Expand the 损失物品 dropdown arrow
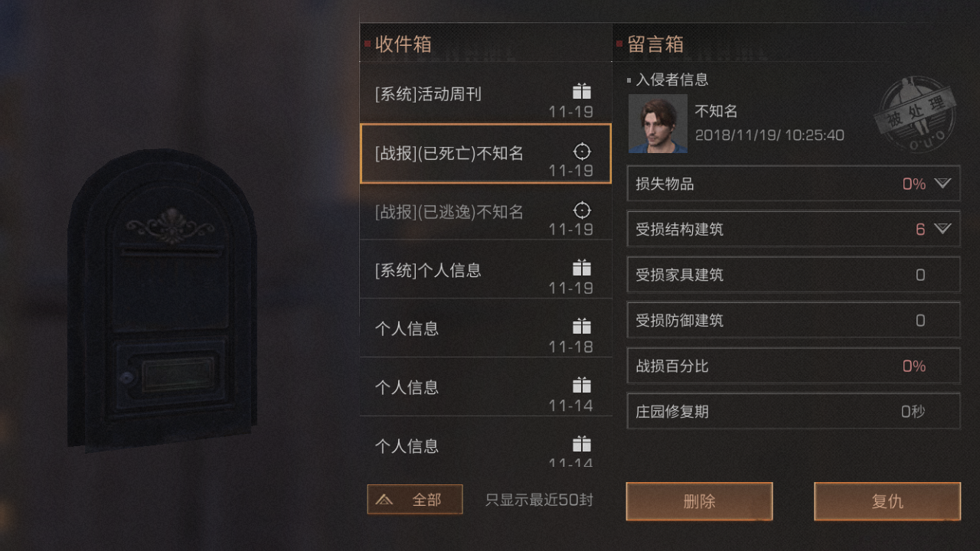The height and width of the screenshot is (551, 980). pyautogui.click(x=942, y=184)
